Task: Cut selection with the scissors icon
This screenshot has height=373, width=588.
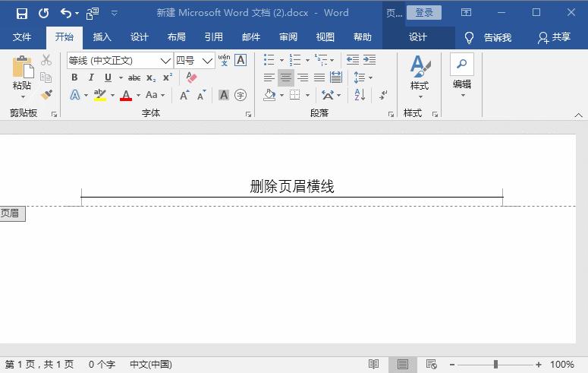Action: (x=46, y=60)
